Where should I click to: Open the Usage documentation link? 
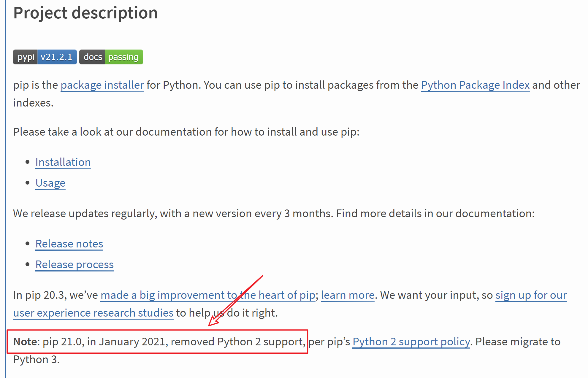pos(50,183)
